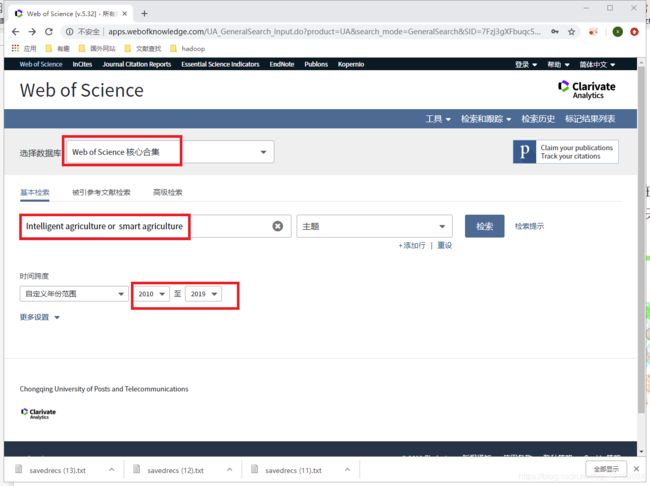Viewport: 650px width, 486px height.
Task: Click the search query input field
Action: (155, 226)
